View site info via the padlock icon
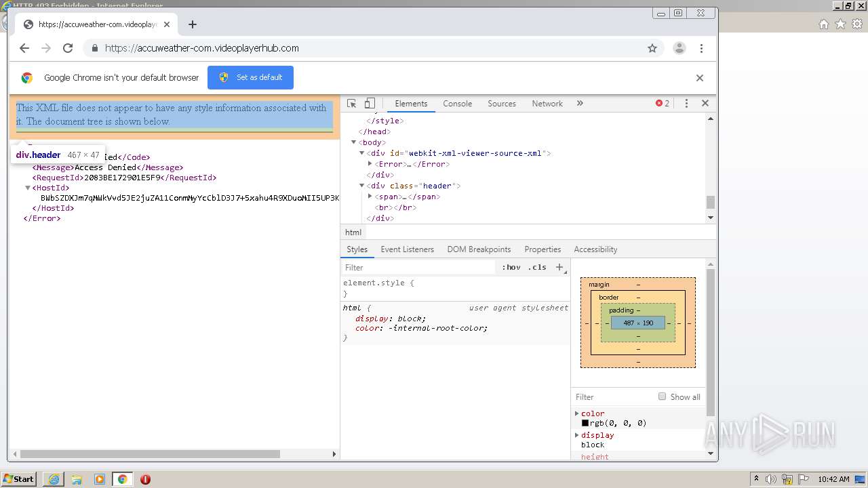 click(94, 48)
